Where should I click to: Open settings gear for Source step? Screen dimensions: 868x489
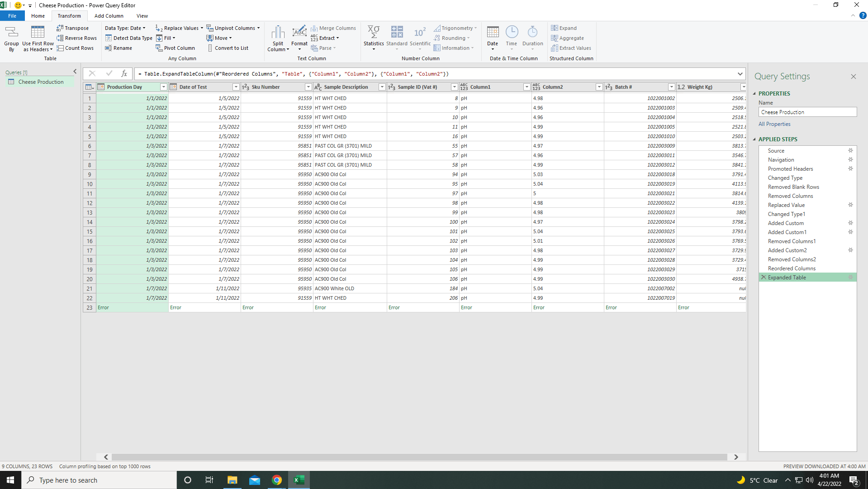[x=850, y=150]
